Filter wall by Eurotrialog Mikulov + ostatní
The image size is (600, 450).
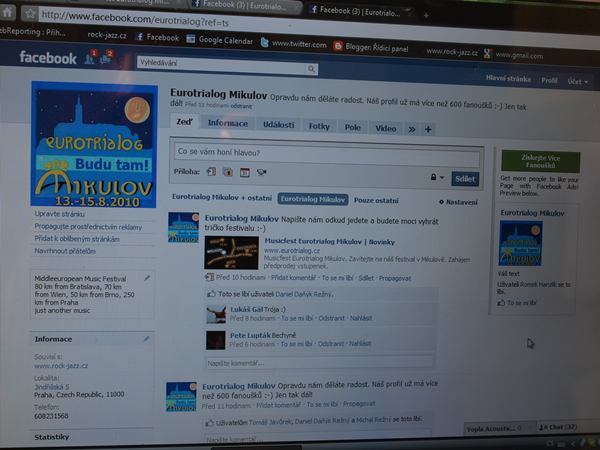[x=222, y=197]
